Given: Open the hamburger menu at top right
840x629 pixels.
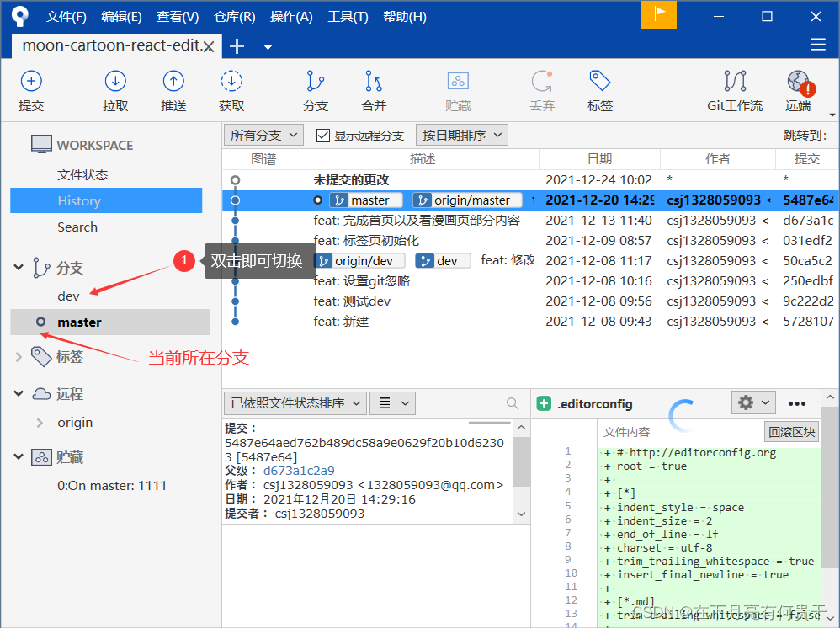Looking at the screenshot, I should click(817, 45).
